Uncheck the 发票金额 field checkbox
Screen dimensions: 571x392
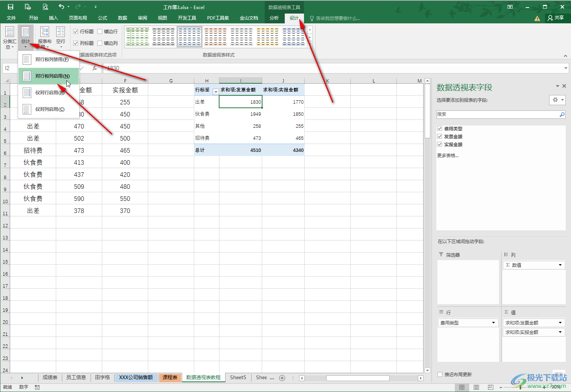pyautogui.click(x=440, y=136)
